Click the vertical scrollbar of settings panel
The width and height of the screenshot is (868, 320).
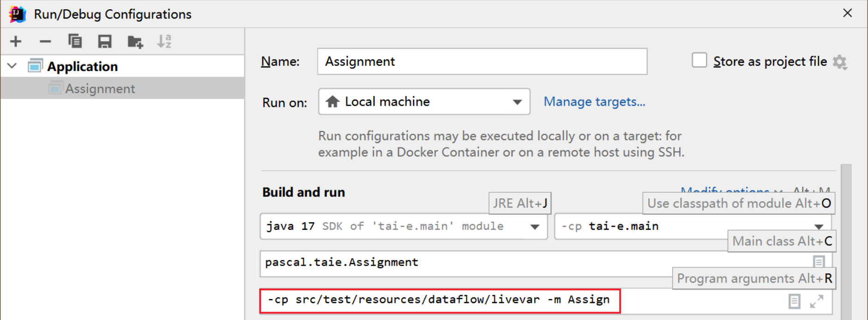[846, 242]
